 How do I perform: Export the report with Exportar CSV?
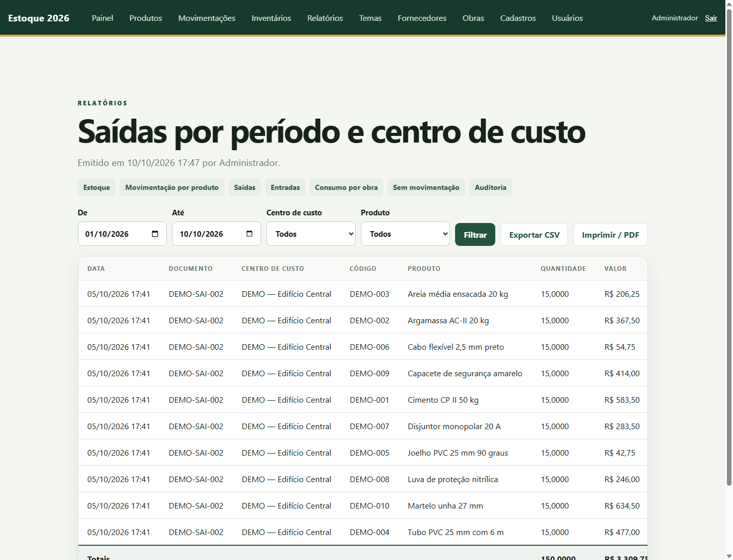point(534,235)
